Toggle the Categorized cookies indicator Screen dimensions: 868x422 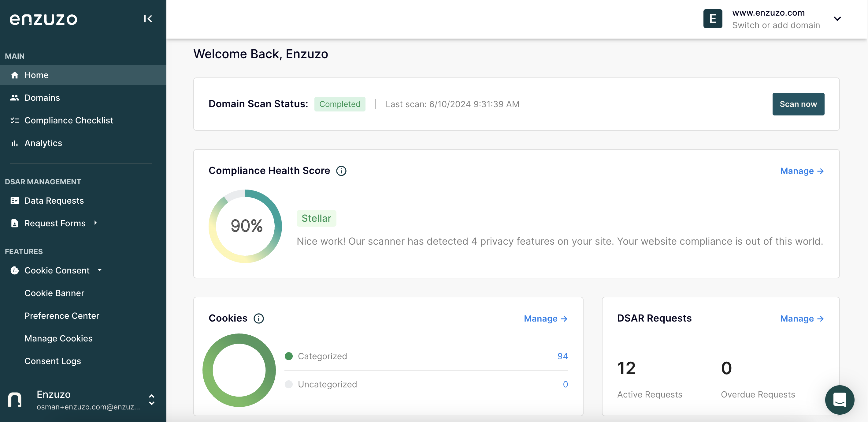click(289, 356)
